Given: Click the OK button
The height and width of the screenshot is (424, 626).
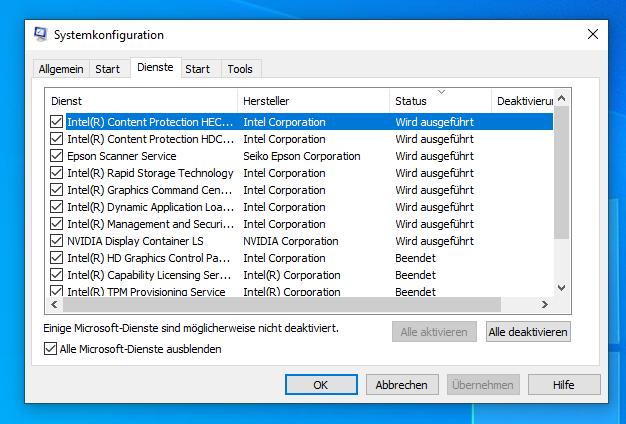Looking at the screenshot, I should point(321,384).
